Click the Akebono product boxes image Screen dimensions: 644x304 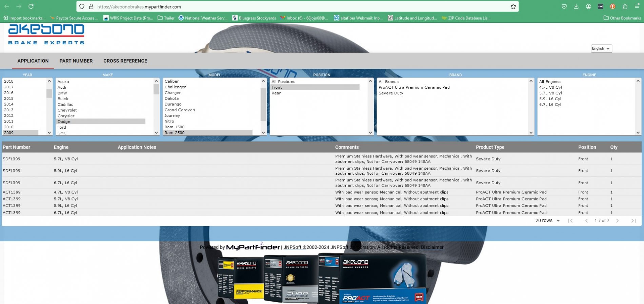click(322, 279)
